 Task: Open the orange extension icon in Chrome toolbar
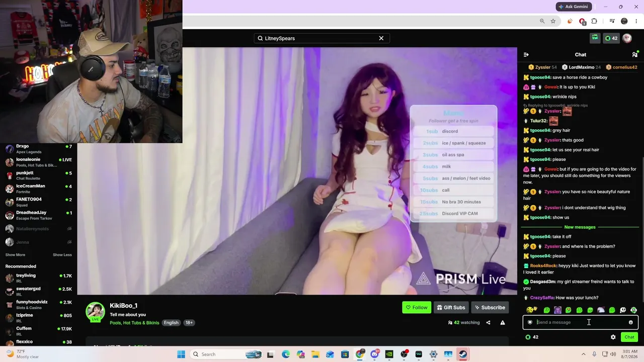click(570, 21)
